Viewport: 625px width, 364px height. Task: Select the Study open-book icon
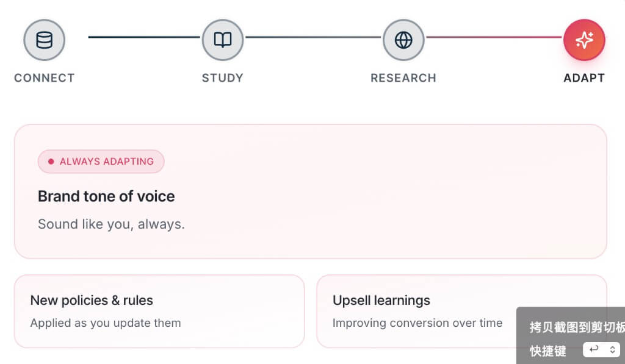pos(222,40)
